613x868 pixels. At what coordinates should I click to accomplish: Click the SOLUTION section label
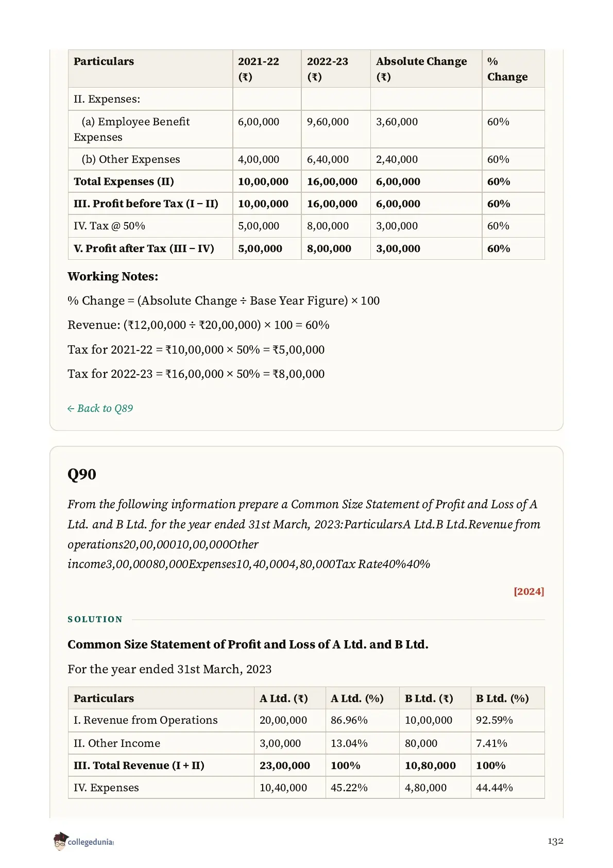coord(95,619)
